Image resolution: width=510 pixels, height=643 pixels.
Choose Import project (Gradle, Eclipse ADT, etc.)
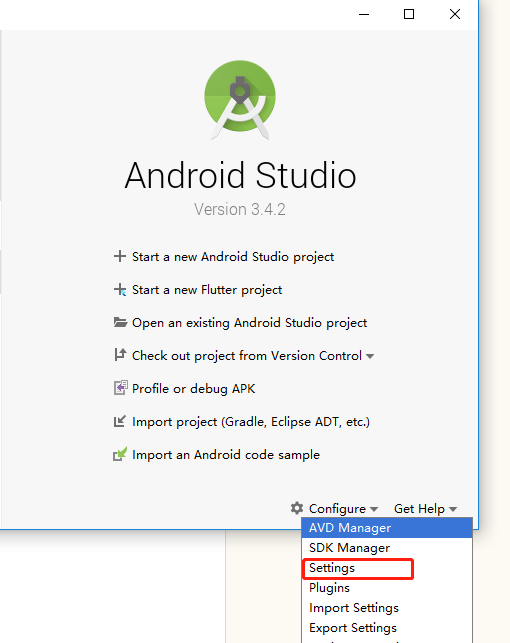click(x=251, y=422)
